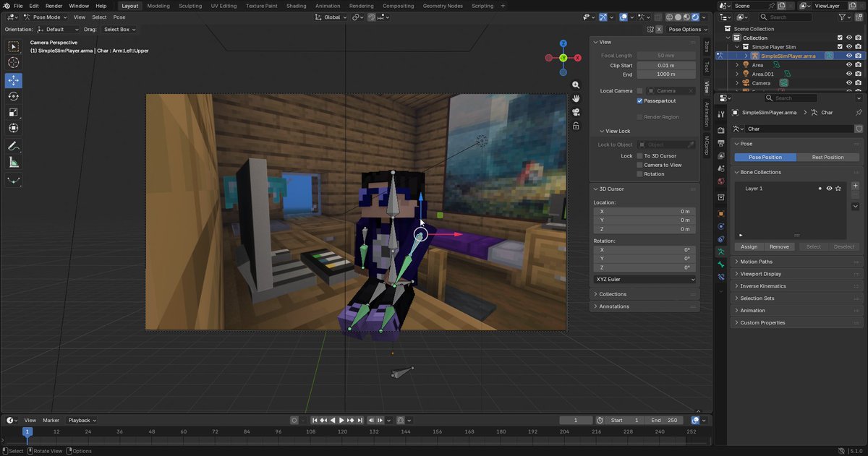Enable the Local Camera checkbox
The height and width of the screenshot is (456, 868).
[x=639, y=90]
